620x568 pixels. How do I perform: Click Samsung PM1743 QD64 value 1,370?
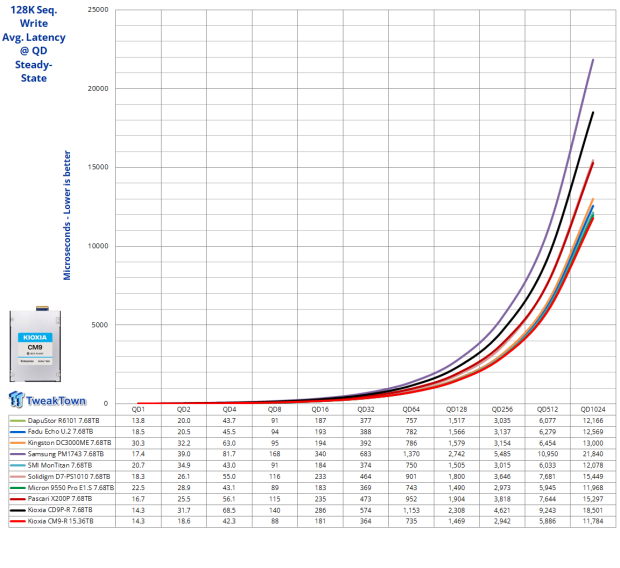pyautogui.click(x=411, y=454)
